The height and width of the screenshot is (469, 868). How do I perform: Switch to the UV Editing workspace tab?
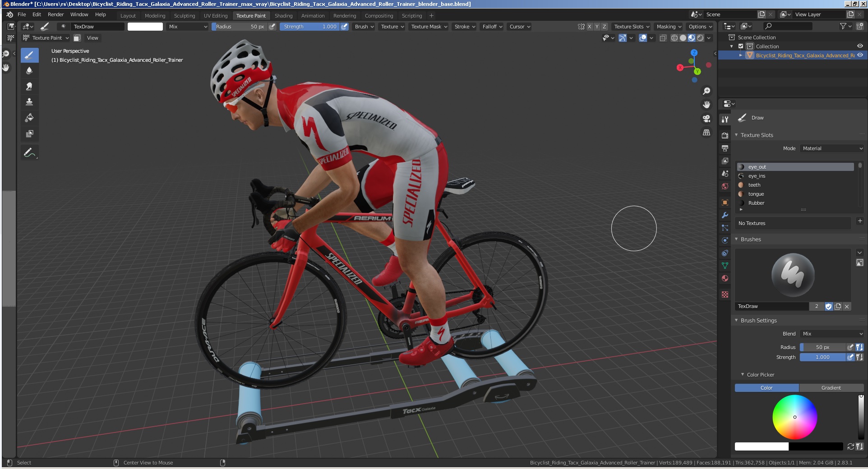coord(216,16)
